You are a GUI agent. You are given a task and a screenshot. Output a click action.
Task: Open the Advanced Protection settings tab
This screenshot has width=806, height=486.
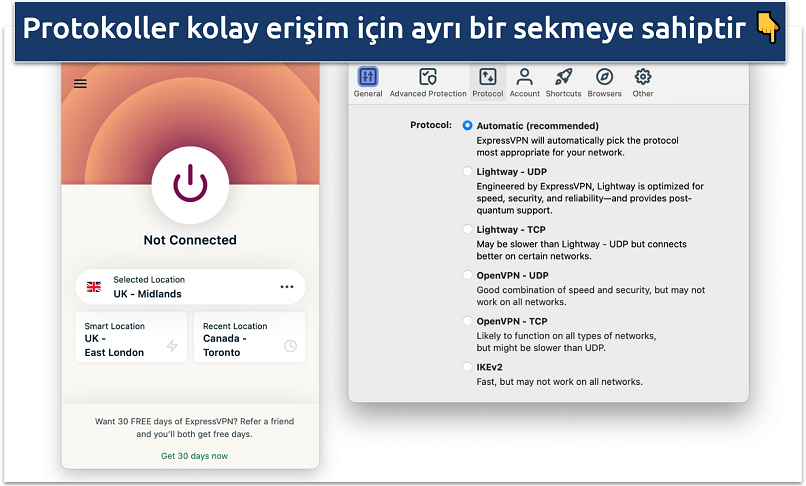(x=428, y=82)
